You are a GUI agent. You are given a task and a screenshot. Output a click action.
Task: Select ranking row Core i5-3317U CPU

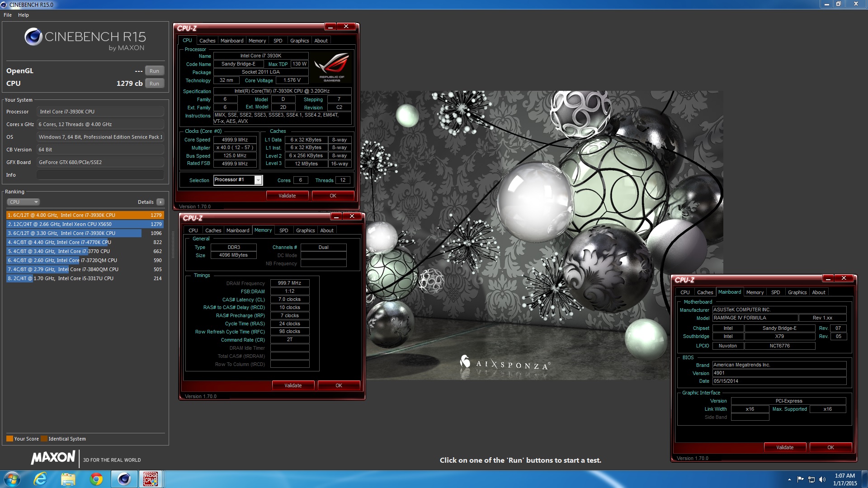85,278
